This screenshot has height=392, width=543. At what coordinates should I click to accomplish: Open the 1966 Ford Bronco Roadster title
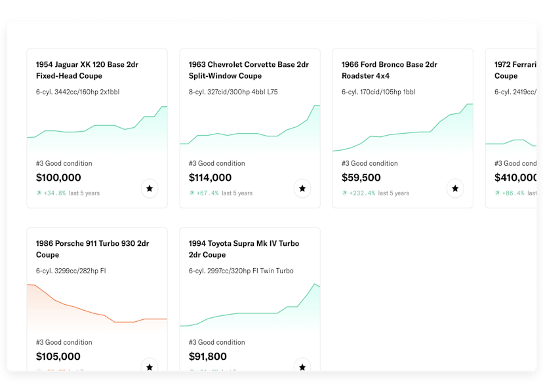390,70
